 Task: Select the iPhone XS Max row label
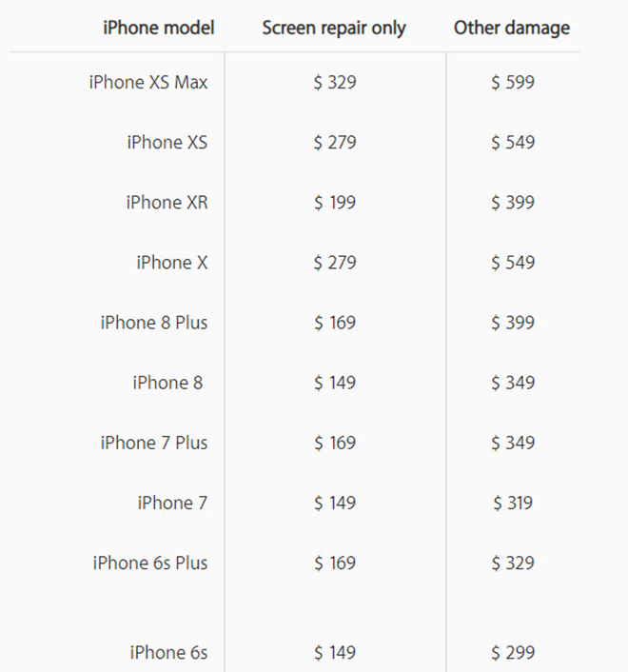148,82
